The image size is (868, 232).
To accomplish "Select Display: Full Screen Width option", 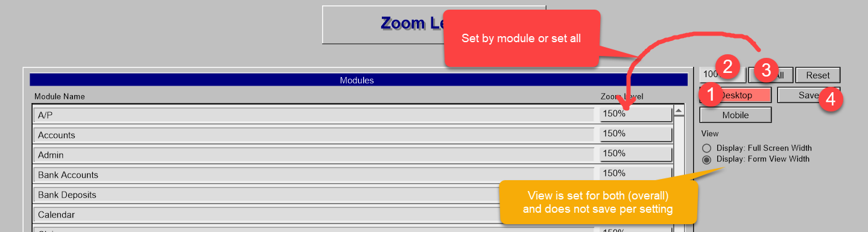I will 706,148.
